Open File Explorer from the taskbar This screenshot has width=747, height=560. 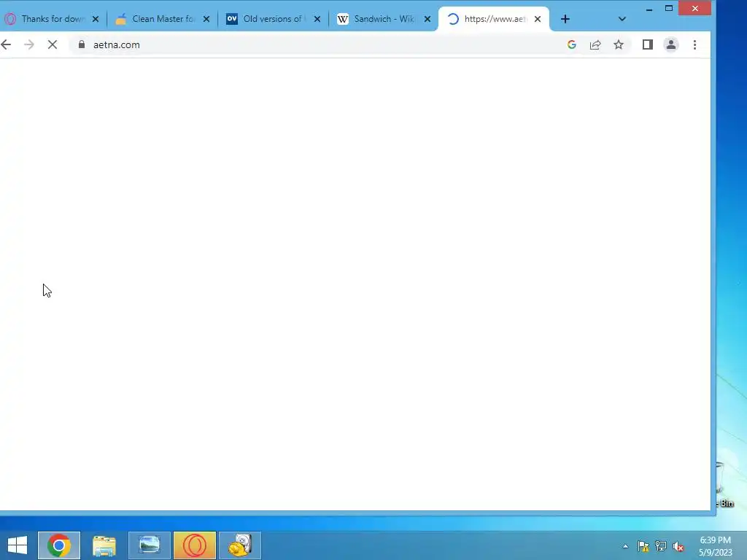[x=104, y=545]
